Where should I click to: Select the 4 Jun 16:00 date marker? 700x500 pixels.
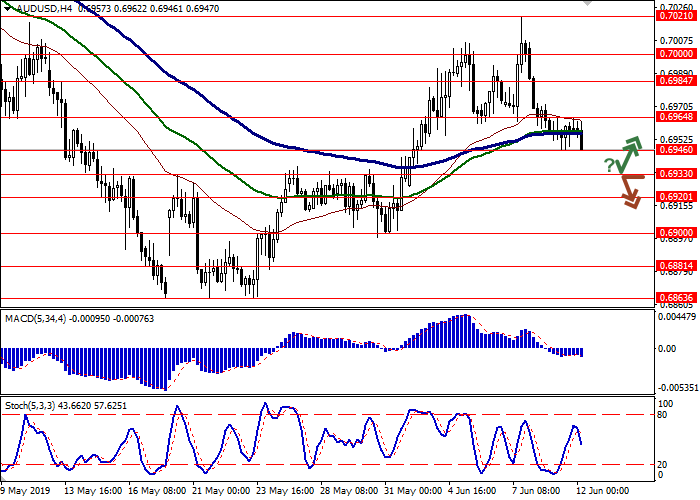470,491
